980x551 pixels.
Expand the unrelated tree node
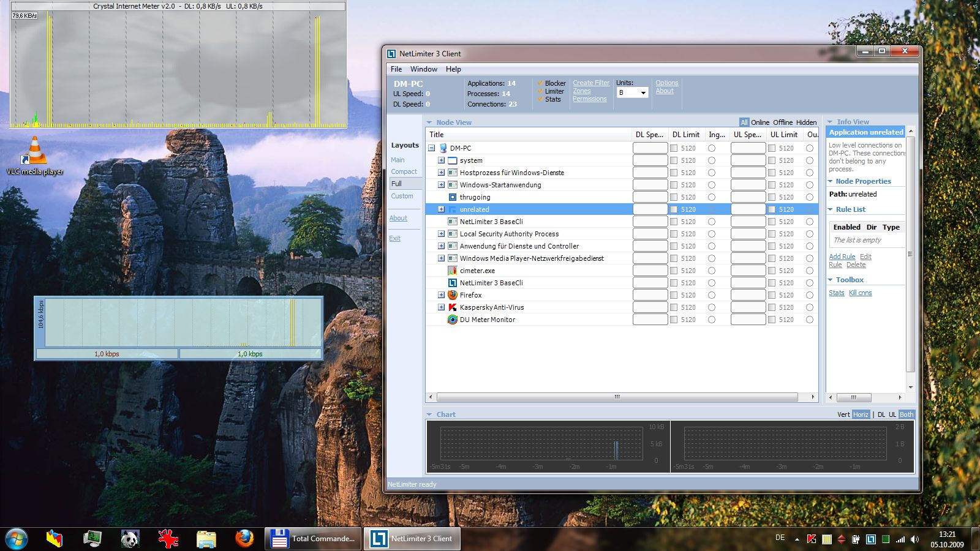point(441,209)
